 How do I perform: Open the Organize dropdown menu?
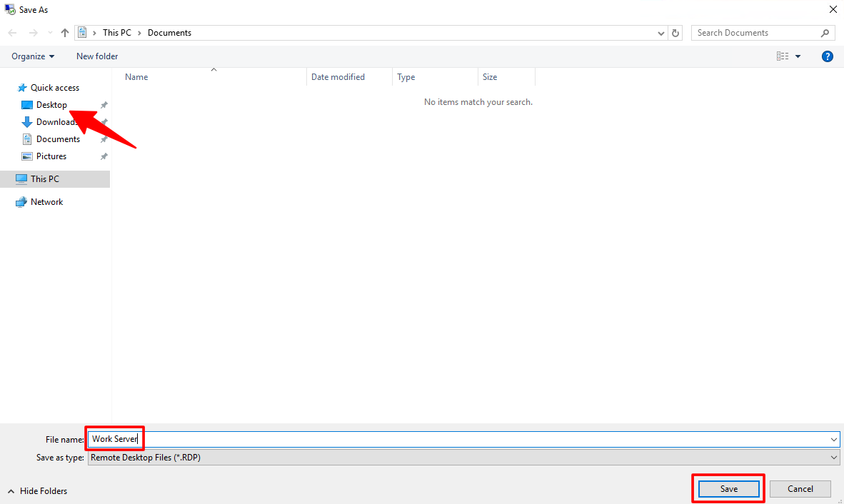click(x=33, y=56)
